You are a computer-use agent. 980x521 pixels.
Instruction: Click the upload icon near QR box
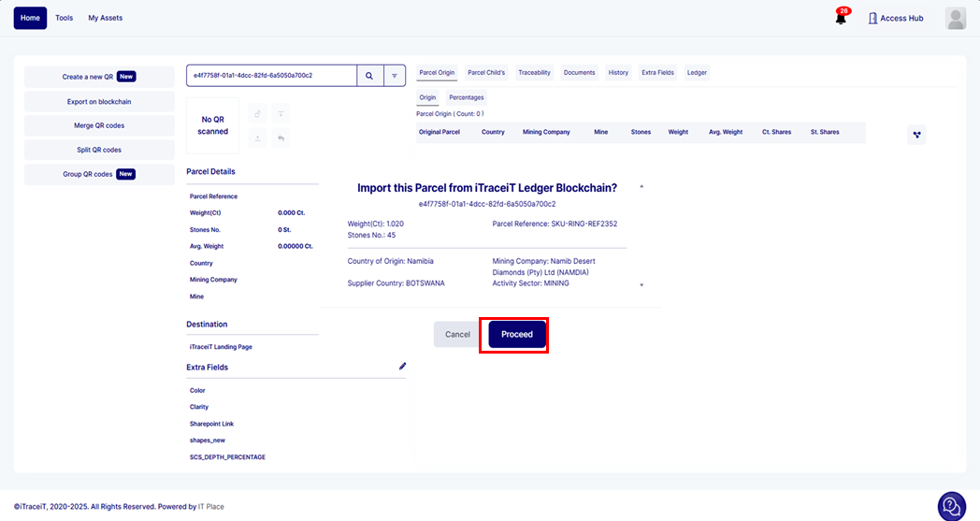click(x=257, y=138)
